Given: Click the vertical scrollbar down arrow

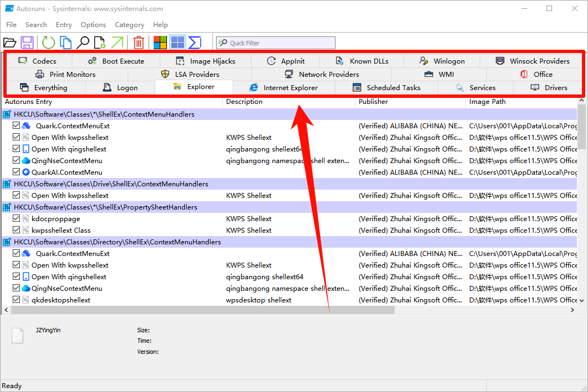Looking at the screenshot, I should (x=581, y=300).
